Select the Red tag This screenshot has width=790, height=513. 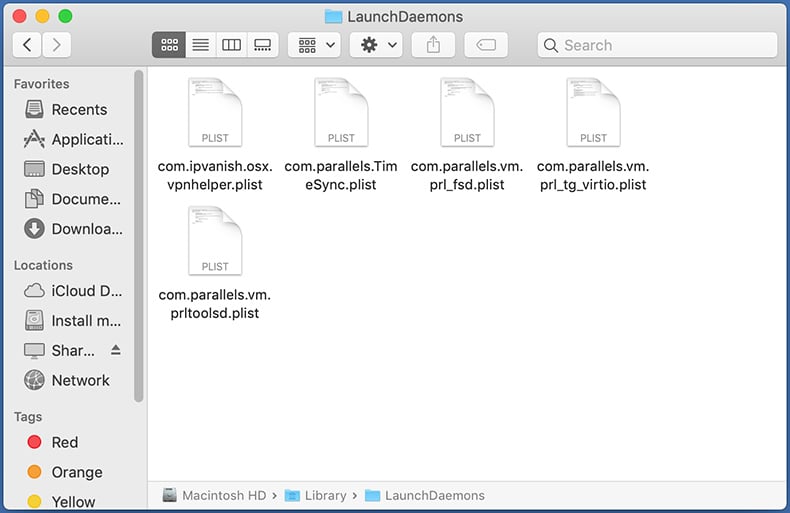point(53,442)
